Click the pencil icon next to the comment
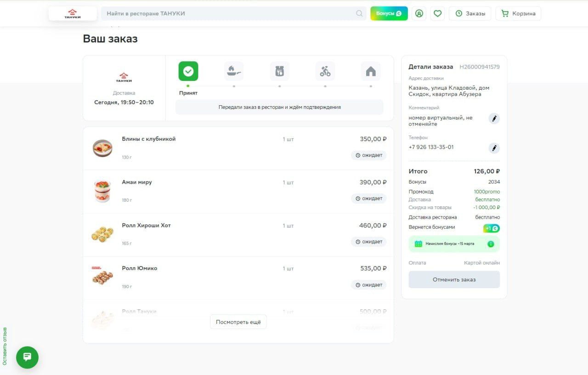This screenshot has width=588, height=375. (x=494, y=119)
